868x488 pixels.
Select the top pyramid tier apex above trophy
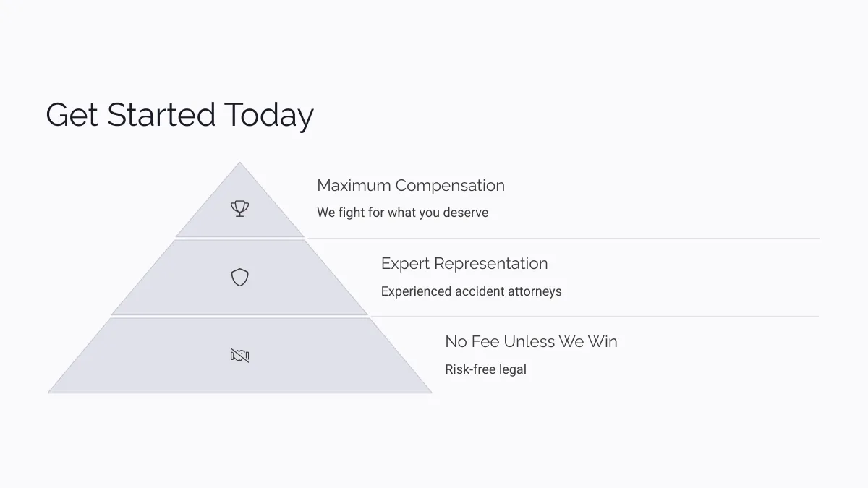coord(239,177)
